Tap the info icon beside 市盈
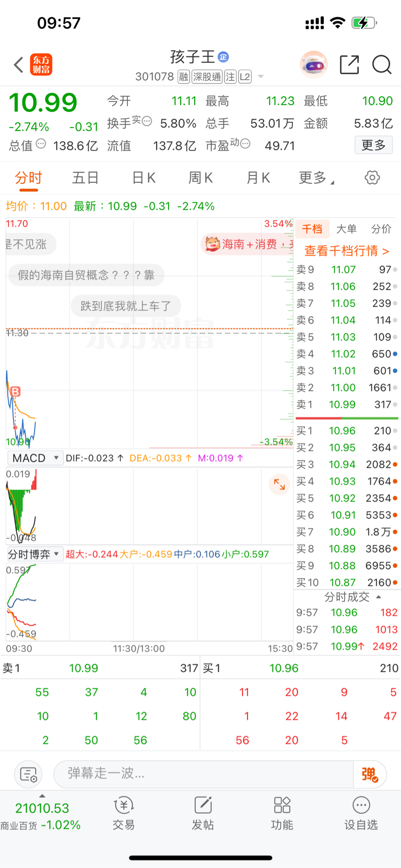The image size is (401, 868). (245, 143)
